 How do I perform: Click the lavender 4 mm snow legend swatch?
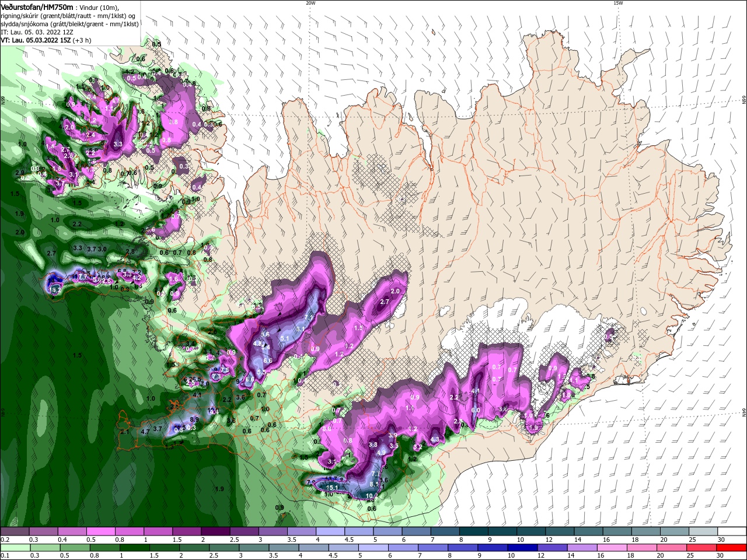coord(330,531)
